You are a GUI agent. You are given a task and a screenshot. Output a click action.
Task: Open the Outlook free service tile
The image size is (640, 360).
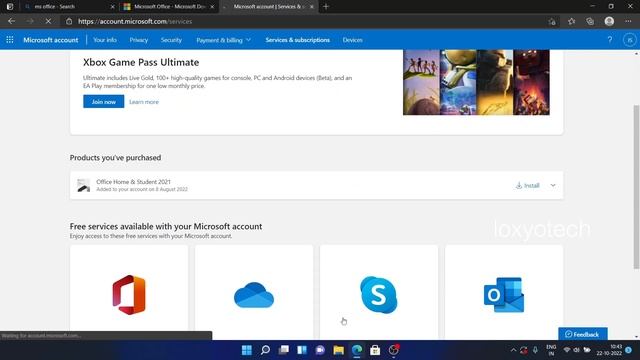pyautogui.click(x=504, y=292)
